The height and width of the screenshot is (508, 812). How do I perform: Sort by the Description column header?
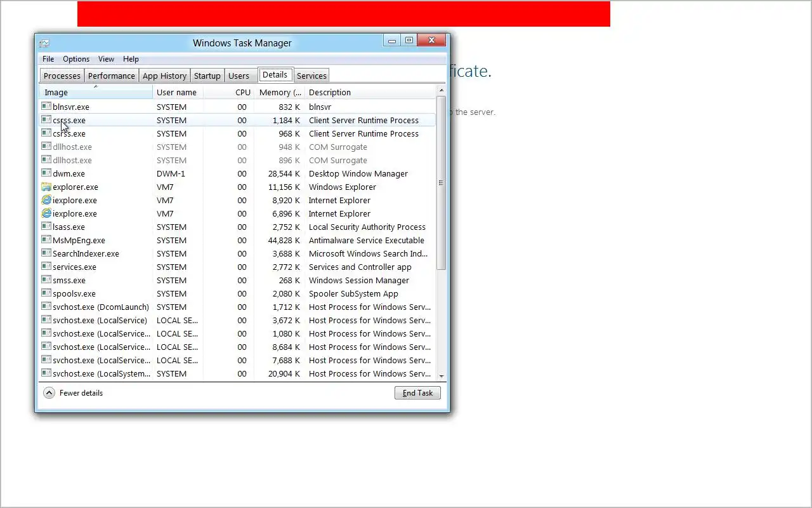[x=370, y=92]
